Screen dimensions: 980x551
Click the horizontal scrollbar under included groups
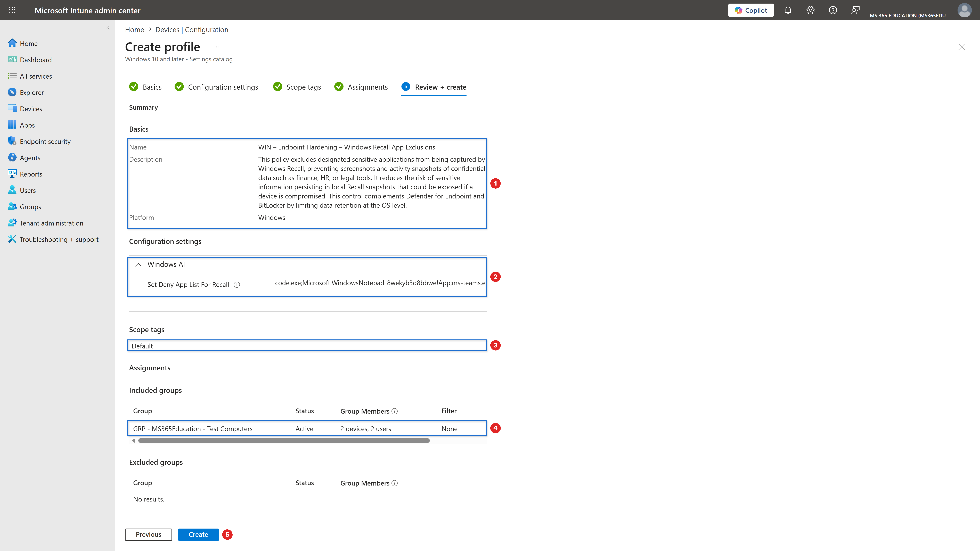tap(284, 441)
